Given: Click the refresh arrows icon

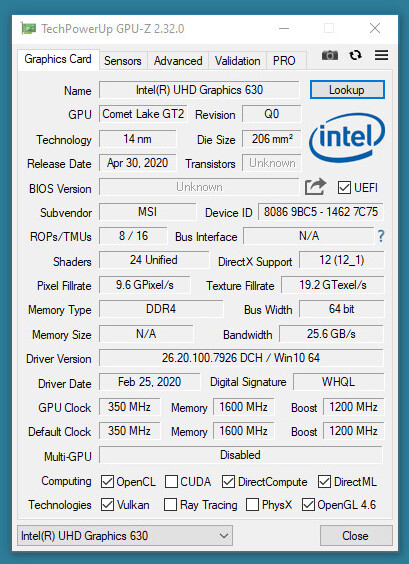Looking at the screenshot, I should pos(355,55).
